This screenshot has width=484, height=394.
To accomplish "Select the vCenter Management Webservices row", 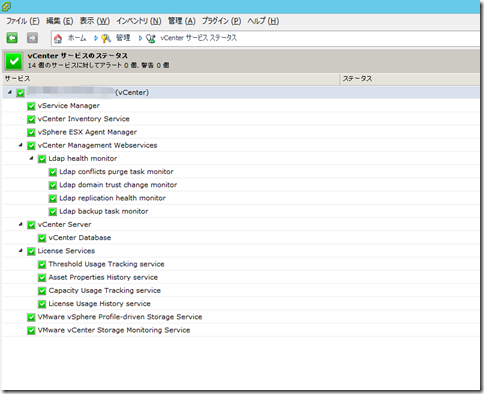I will point(241,145).
